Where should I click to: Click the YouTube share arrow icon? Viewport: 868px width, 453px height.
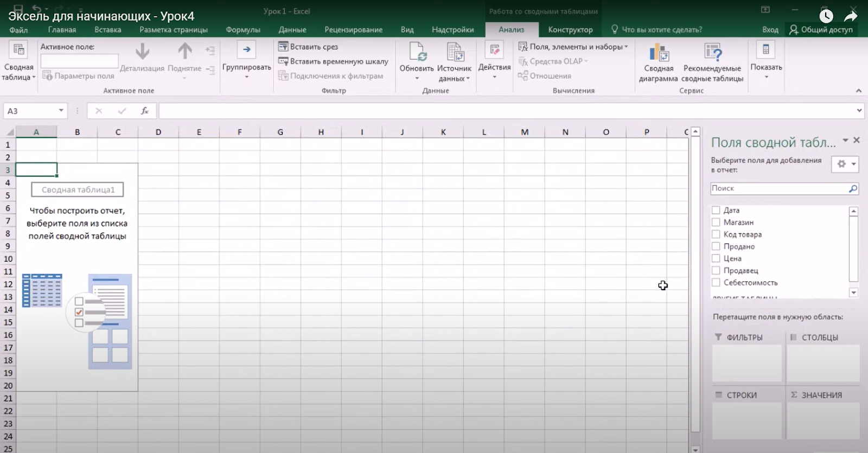pos(851,16)
